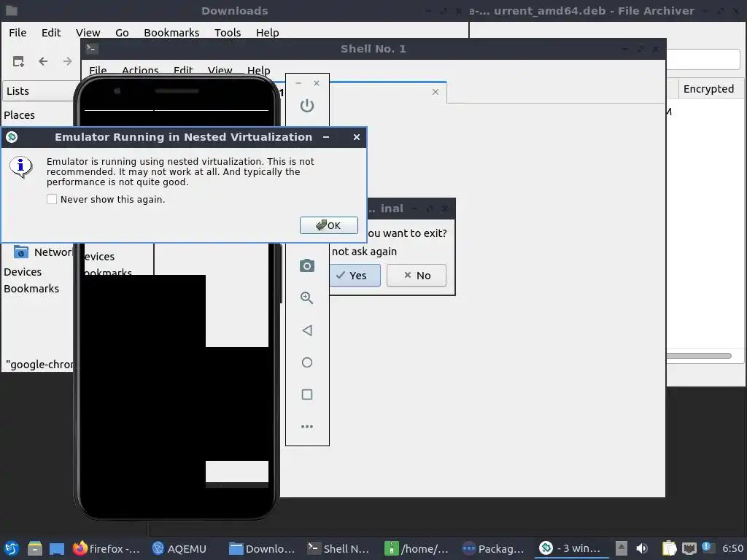Select the Network item in Places sidebar
The image size is (747, 560).
[x=43, y=252]
